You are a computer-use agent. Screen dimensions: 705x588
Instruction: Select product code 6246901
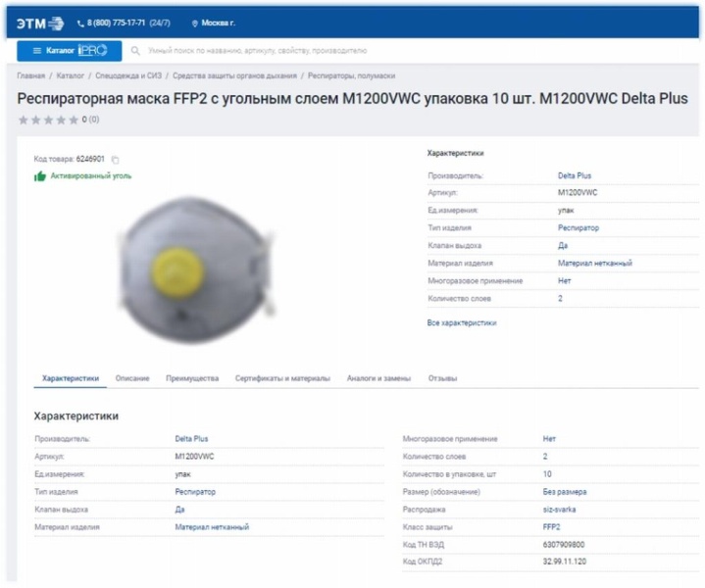(90, 159)
